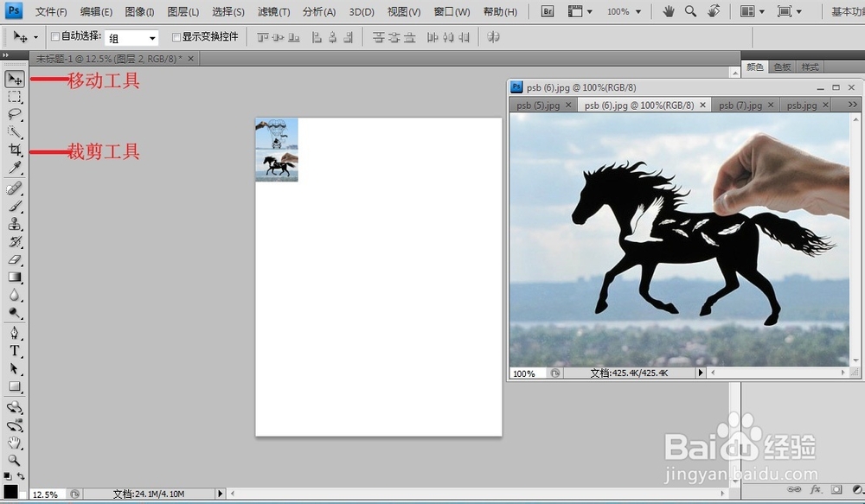Select the Zoom tool in toolbox
The image size is (865, 504).
pyautogui.click(x=15, y=461)
